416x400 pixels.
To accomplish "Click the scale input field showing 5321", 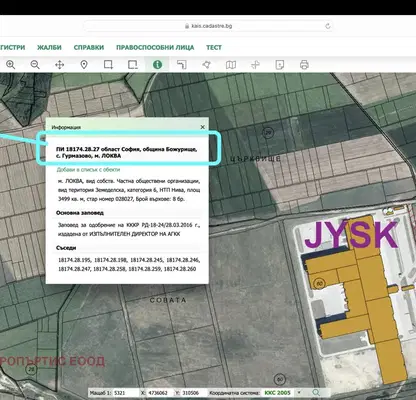I will (x=125, y=393).
